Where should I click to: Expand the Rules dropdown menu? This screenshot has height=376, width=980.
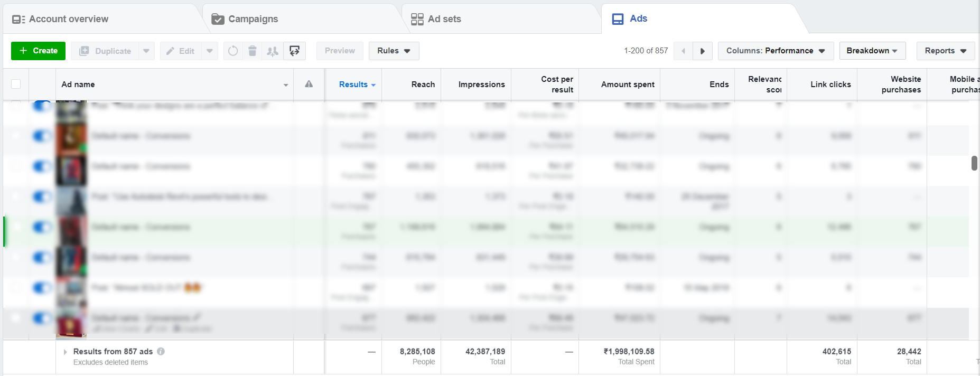click(394, 51)
